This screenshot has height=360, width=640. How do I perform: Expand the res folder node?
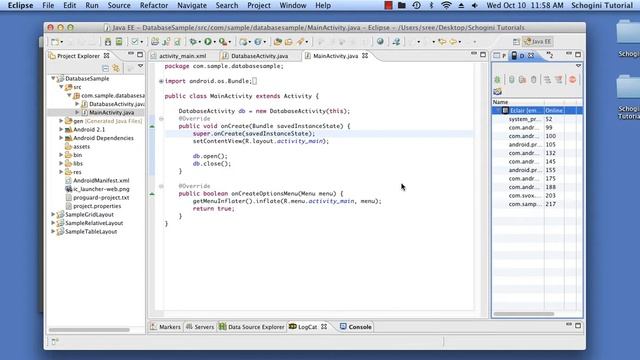pyautogui.click(x=61, y=172)
